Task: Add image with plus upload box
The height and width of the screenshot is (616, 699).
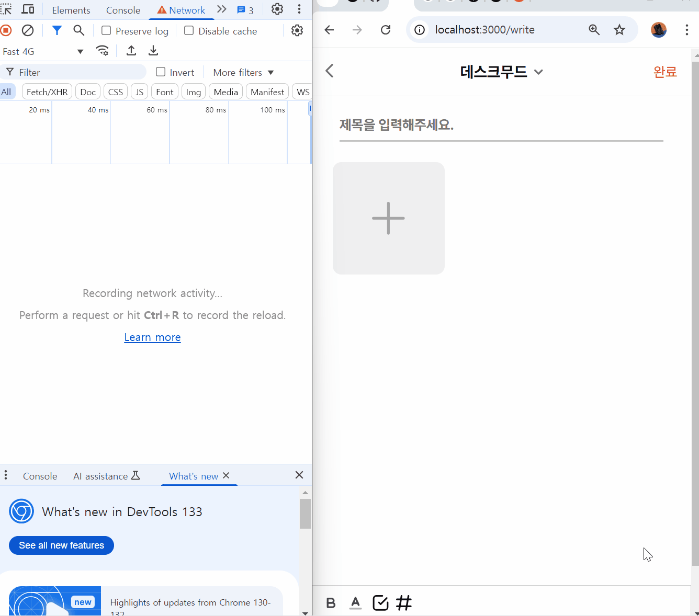Action: tap(389, 218)
